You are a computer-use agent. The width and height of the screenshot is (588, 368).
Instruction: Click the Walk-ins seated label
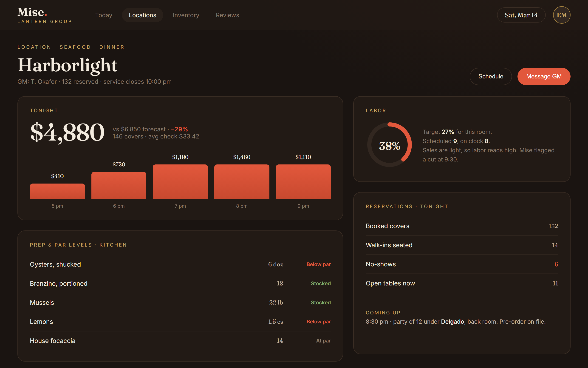point(389,245)
